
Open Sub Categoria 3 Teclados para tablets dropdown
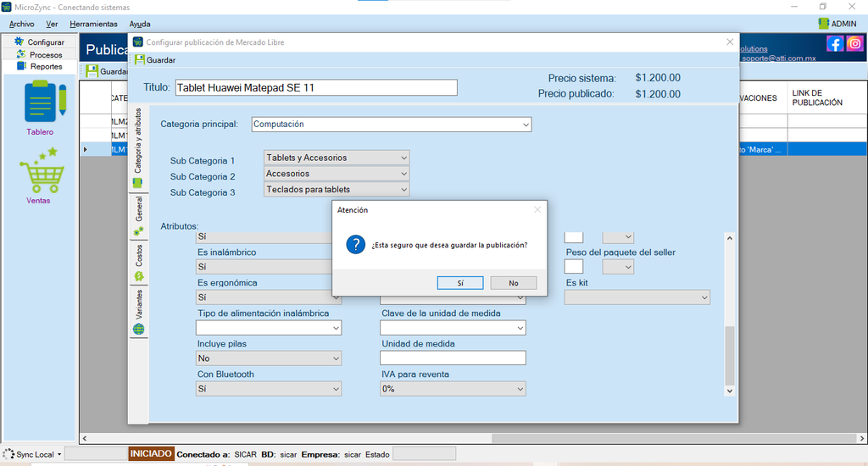(x=337, y=189)
